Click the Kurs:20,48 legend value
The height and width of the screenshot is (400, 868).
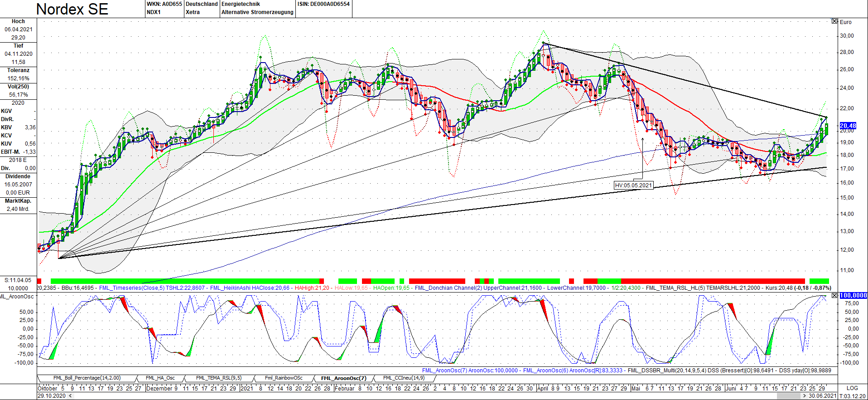(779, 288)
